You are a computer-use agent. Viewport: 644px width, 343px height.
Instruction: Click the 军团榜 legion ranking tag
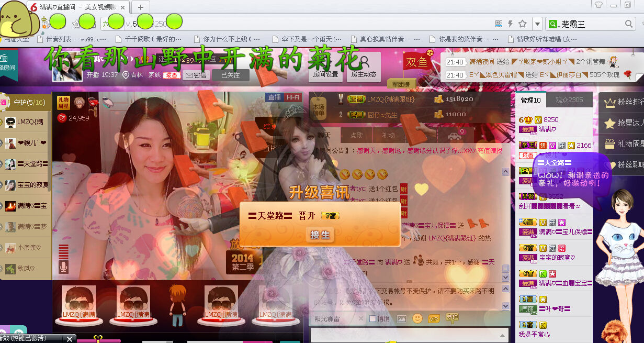click(x=401, y=84)
